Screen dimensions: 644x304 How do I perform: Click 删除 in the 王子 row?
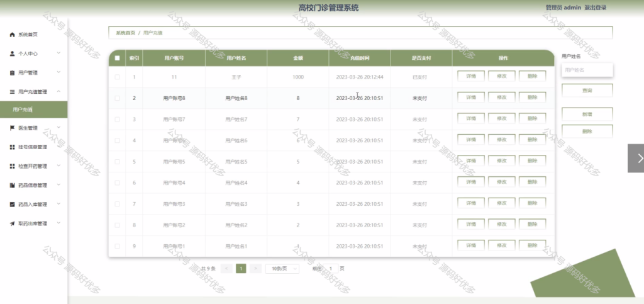tap(532, 76)
